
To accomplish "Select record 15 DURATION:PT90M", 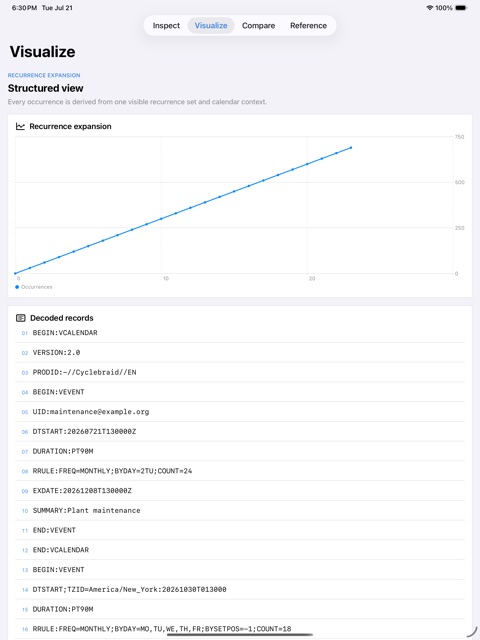I will coord(240,609).
